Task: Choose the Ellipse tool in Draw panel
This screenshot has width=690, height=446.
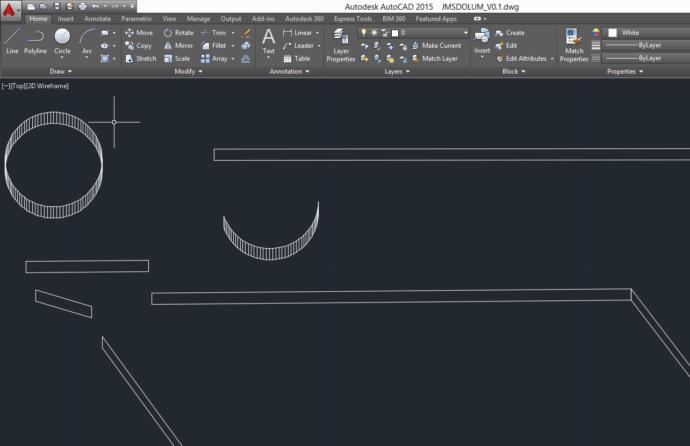Action: point(105,46)
